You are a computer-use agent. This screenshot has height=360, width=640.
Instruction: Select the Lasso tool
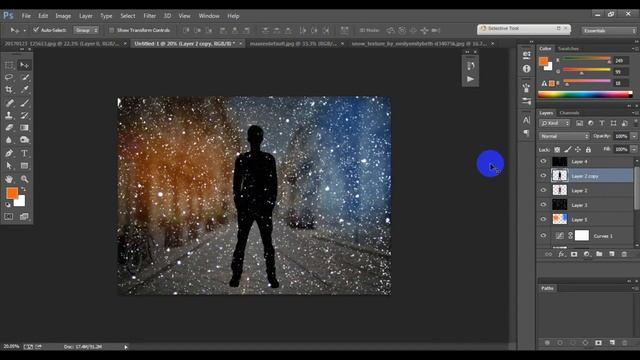[9, 77]
